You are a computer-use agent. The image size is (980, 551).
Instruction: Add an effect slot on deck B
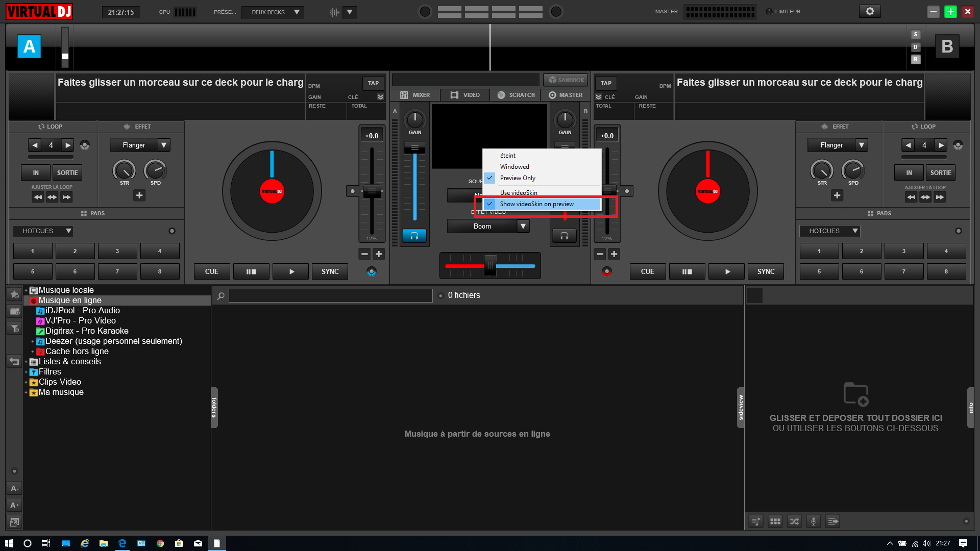click(837, 195)
